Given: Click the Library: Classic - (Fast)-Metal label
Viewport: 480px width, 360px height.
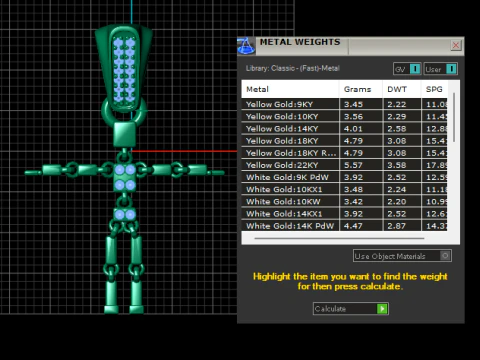Looking at the screenshot, I should pos(292,68).
